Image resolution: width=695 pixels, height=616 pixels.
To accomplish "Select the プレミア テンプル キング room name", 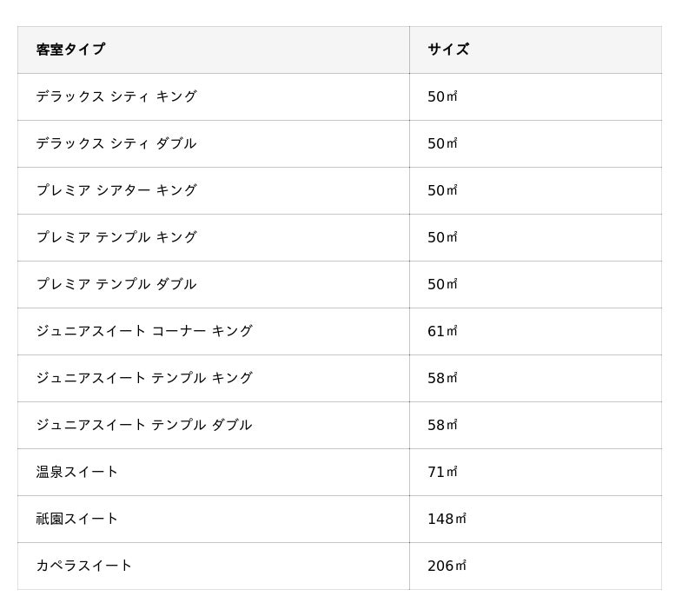I will [116, 237].
